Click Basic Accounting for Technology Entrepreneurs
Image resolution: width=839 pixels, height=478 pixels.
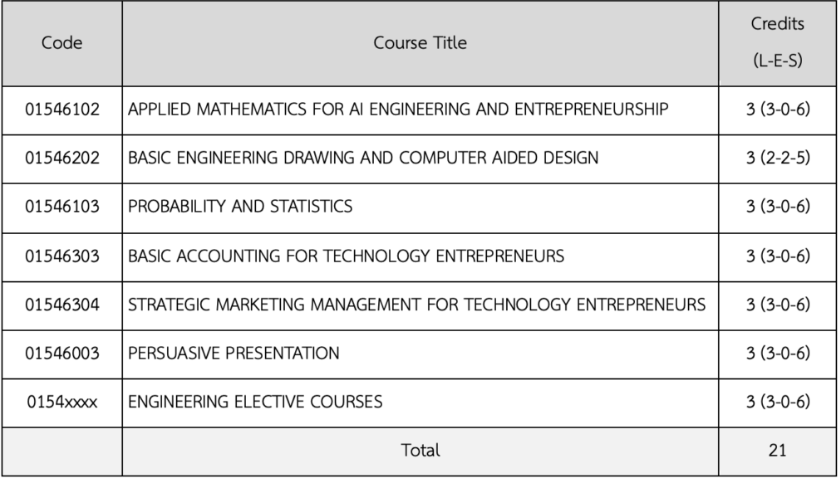(x=346, y=256)
